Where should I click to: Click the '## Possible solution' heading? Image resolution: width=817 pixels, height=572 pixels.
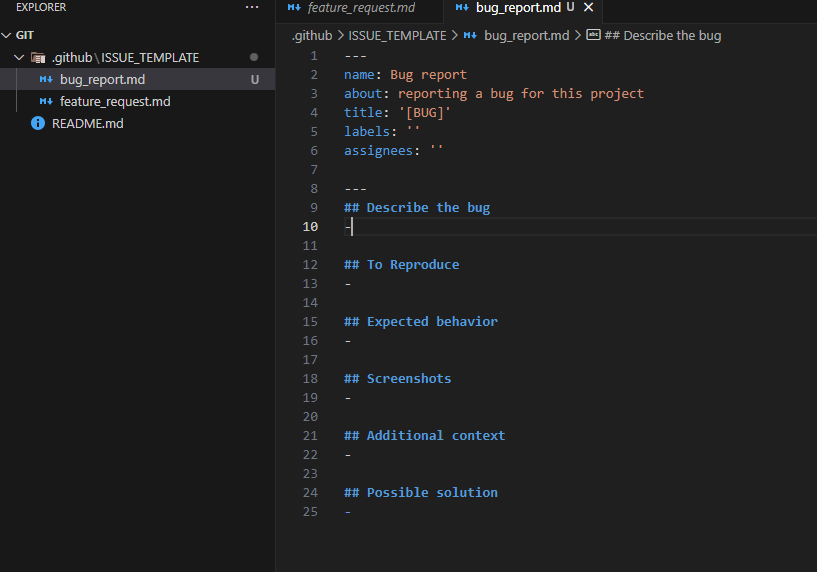point(421,493)
